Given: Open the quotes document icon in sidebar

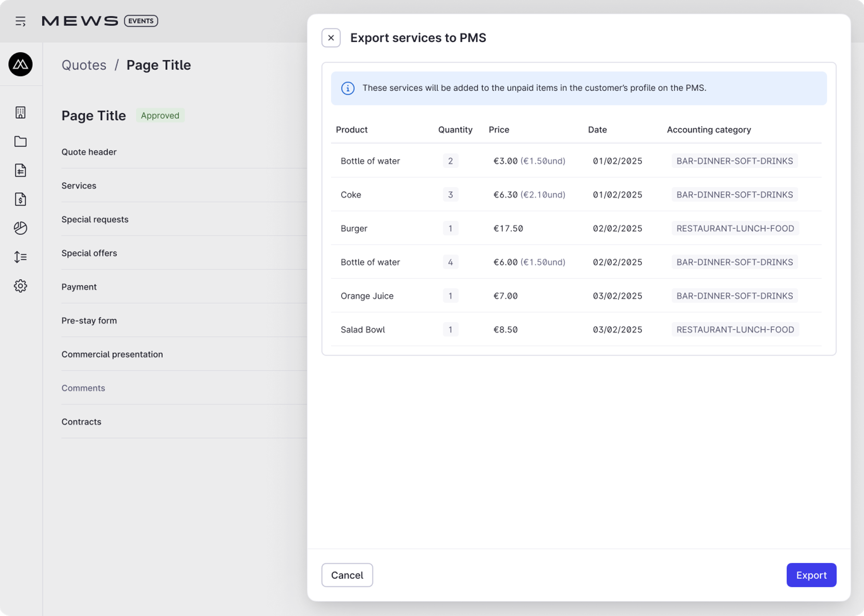Looking at the screenshot, I should coord(21,170).
